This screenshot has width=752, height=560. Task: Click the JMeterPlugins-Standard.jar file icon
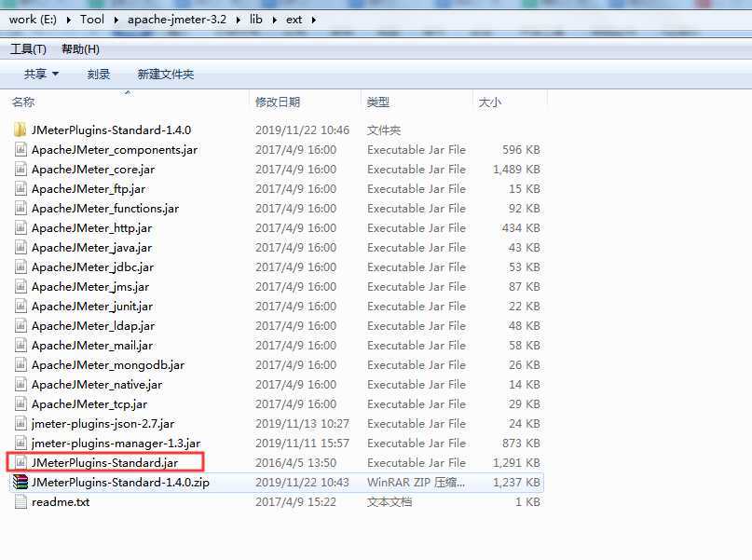click(21, 463)
